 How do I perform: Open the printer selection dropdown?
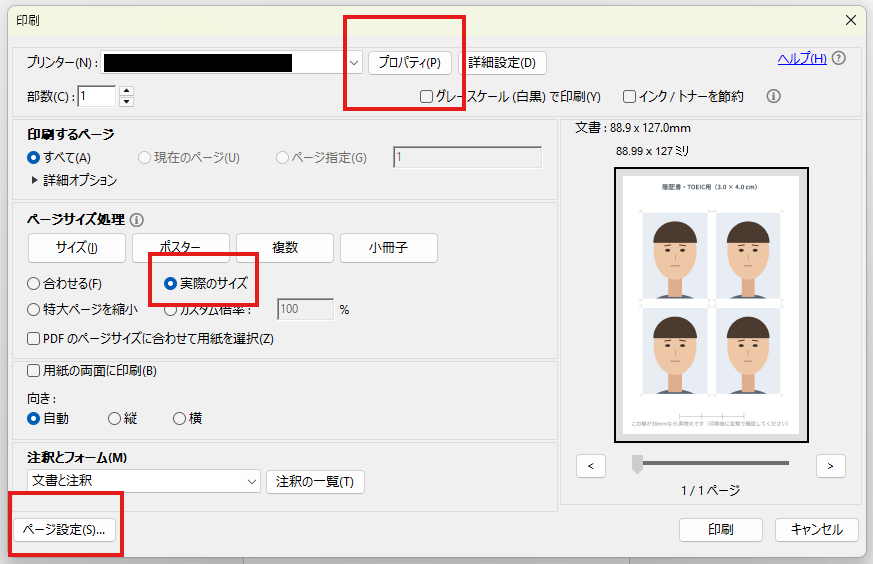tap(354, 63)
